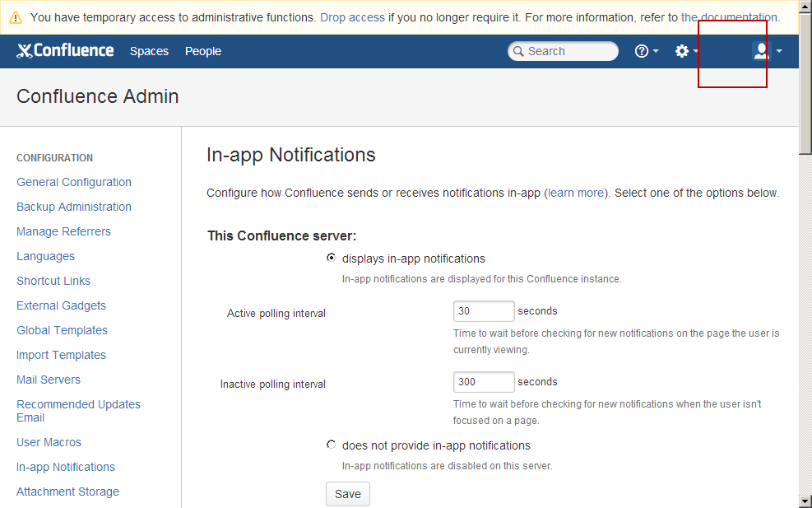Open Recommended Updates Email settings
The width and height of the screenshot is (812, 508).
tap(79, 411)
